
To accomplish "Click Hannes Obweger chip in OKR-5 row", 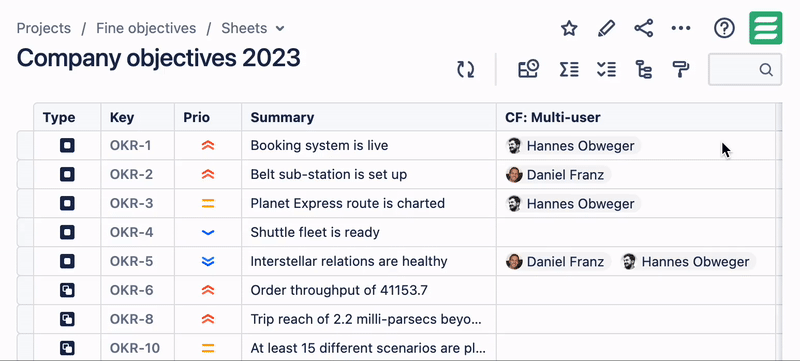I will pos(688,262).
